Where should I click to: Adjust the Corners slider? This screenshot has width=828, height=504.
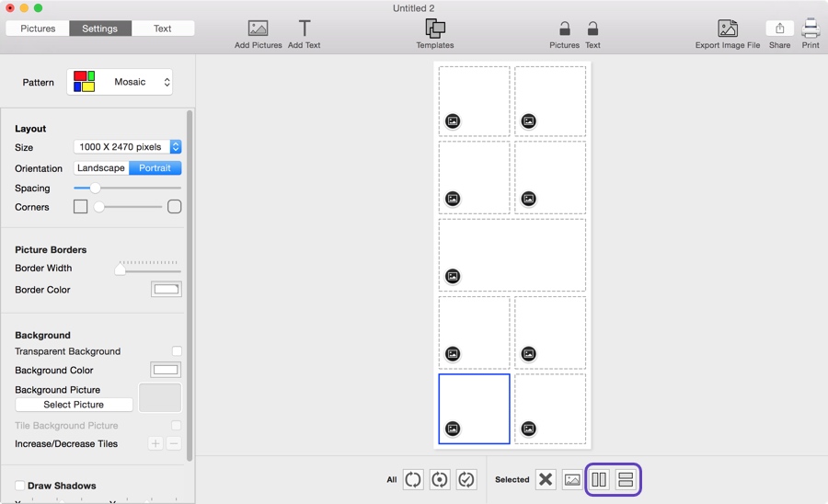point(127,207)
